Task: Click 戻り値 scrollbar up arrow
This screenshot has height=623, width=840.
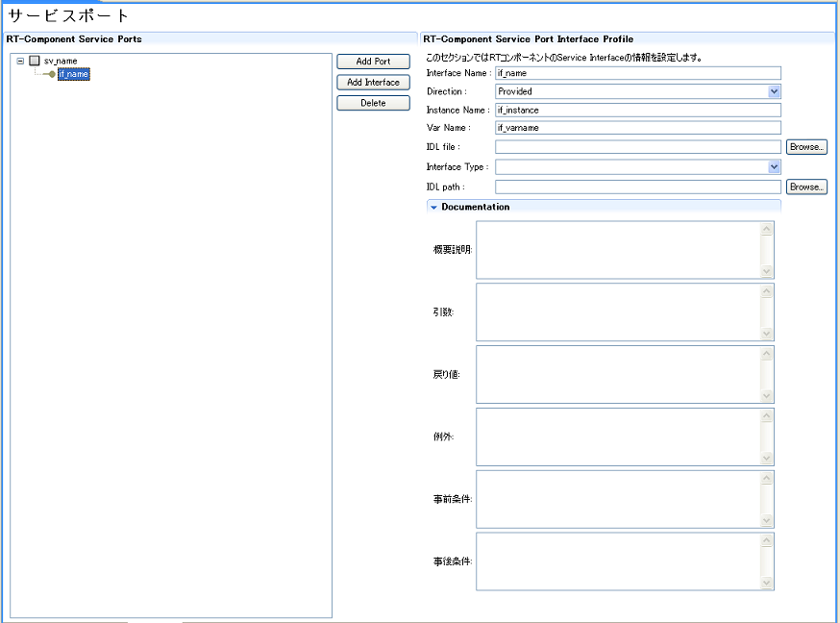Action: point(767,353)
